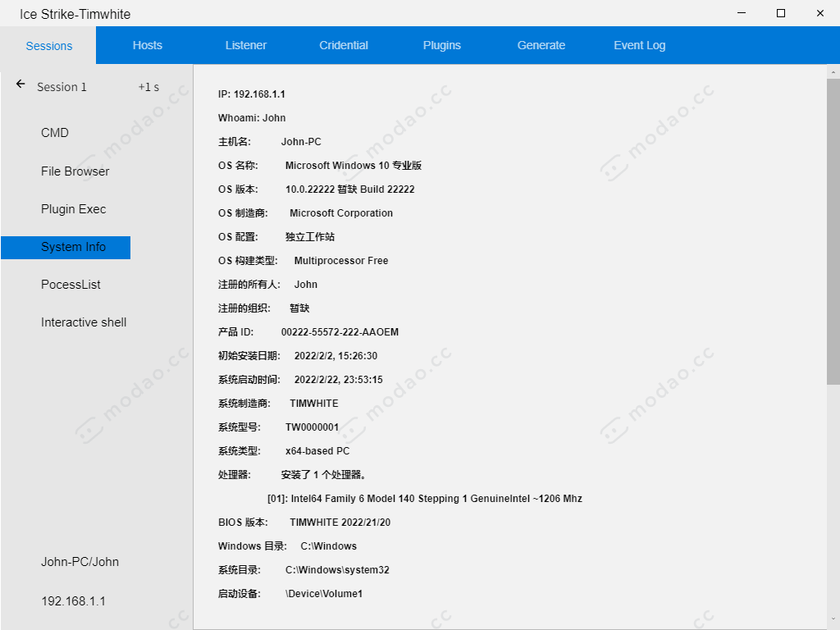Screen dimensions: 840x630
Task: Click the +1 s session latency indicator
Action: (x=148, y=87)
